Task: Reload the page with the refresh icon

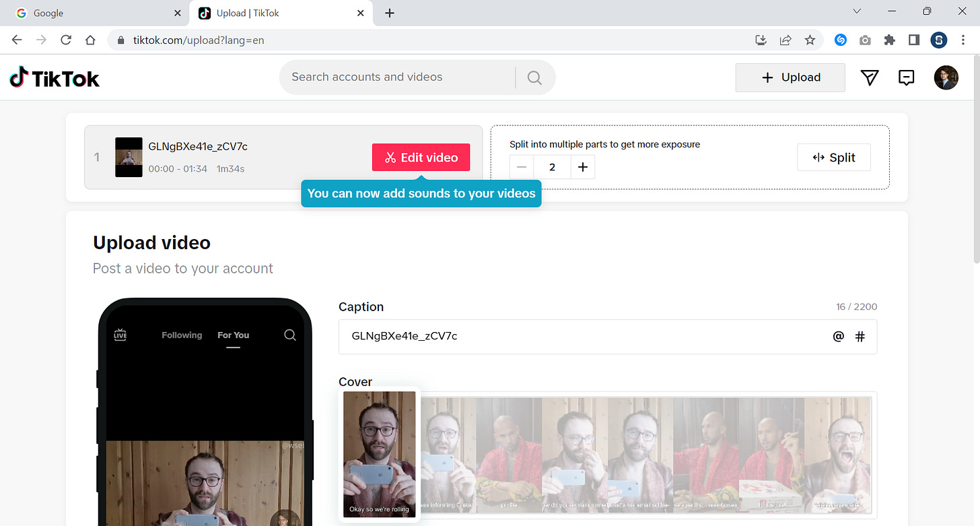Action: click(66, 40)
